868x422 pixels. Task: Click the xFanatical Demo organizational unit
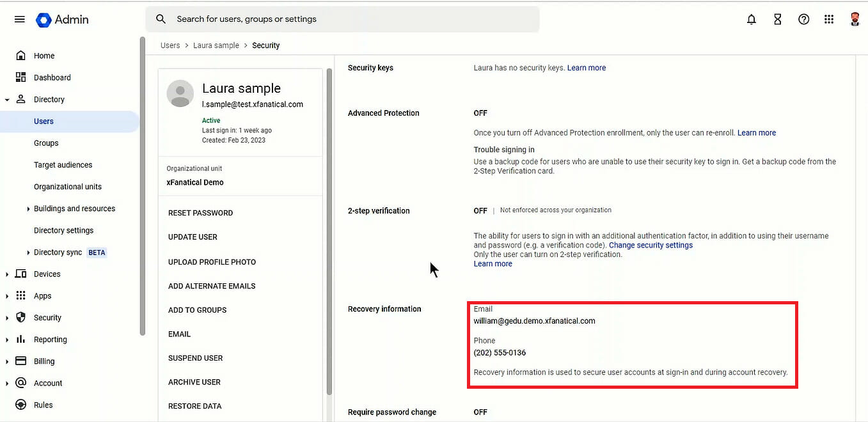tap(195, 182)
